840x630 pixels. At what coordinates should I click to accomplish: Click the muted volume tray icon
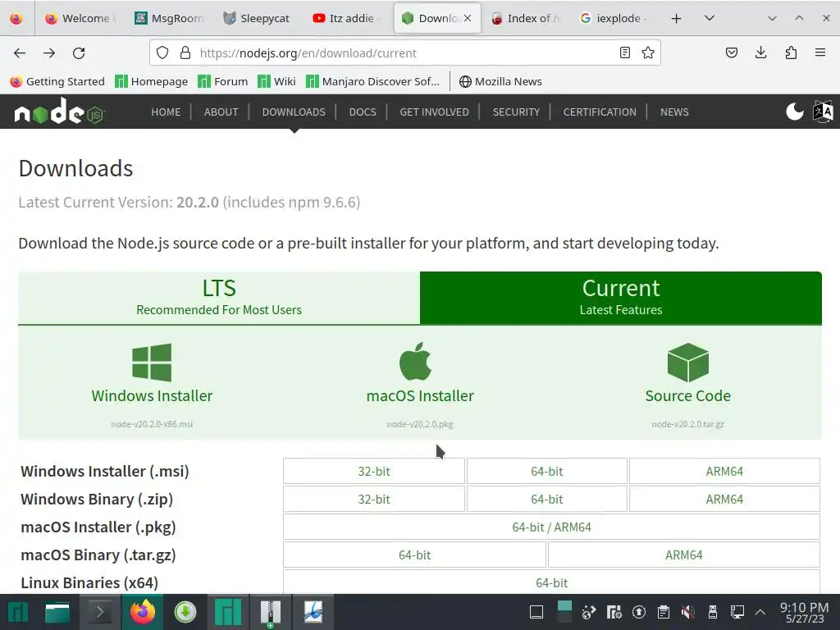pos(688,612)
